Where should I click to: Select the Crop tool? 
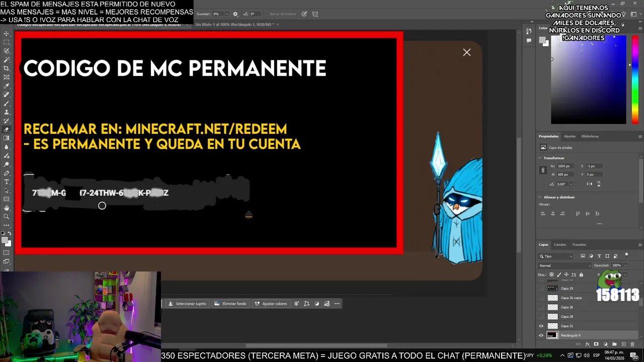(7, 68)
